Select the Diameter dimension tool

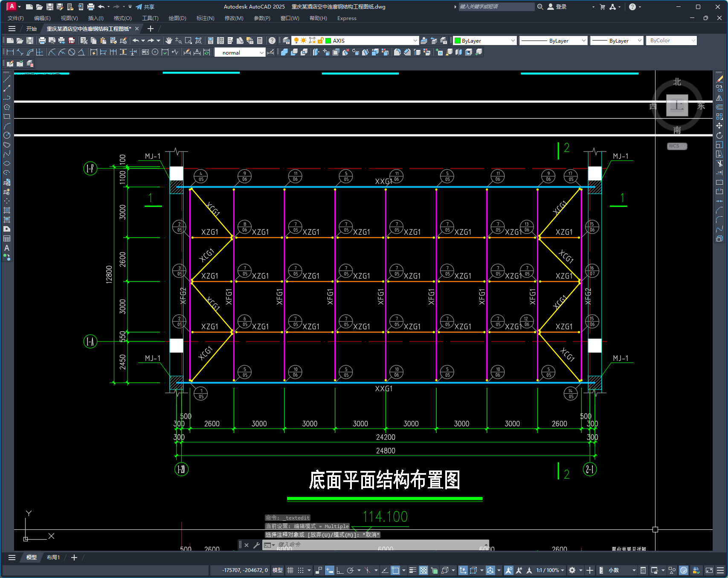click(x=72, y=52)
